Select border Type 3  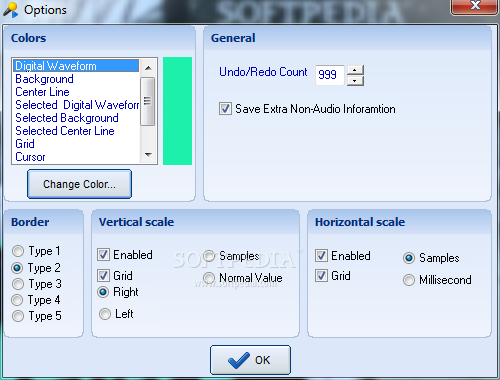(18, 284)
